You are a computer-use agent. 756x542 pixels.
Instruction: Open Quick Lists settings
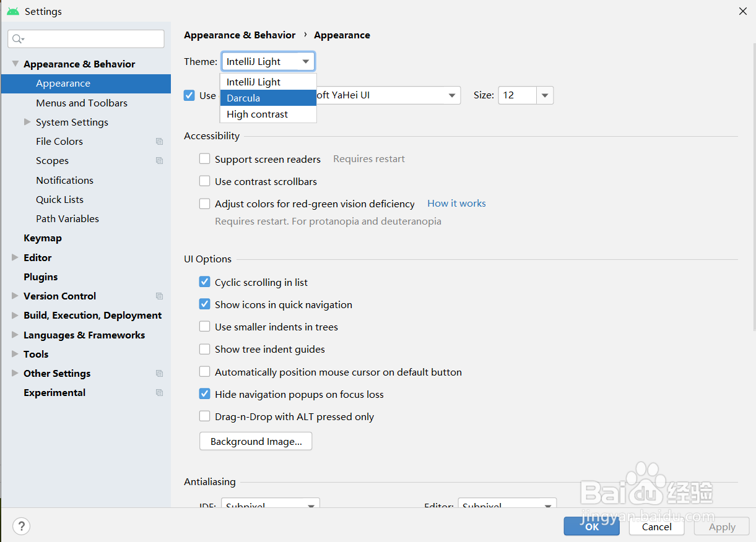point(59,199)
